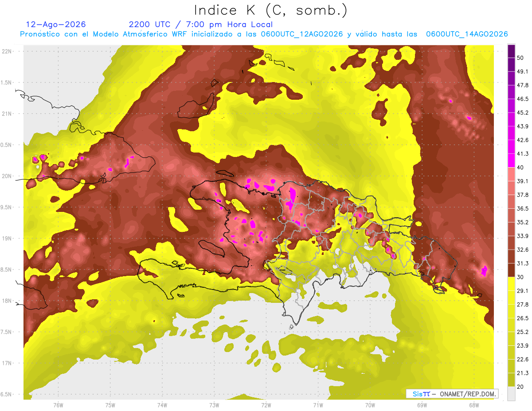This screenshot has width=532, height=411.
Task: Click the colorbar label "41.3"
Action: coord(523,154)
